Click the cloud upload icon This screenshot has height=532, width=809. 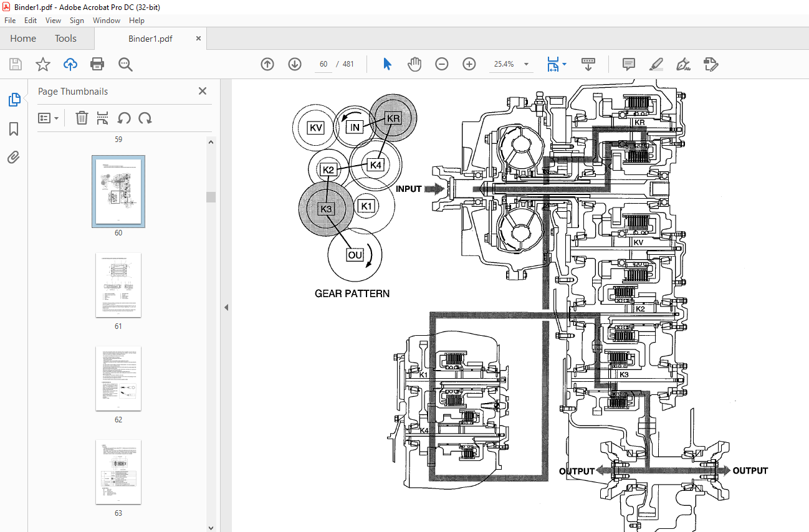(70, 64)
